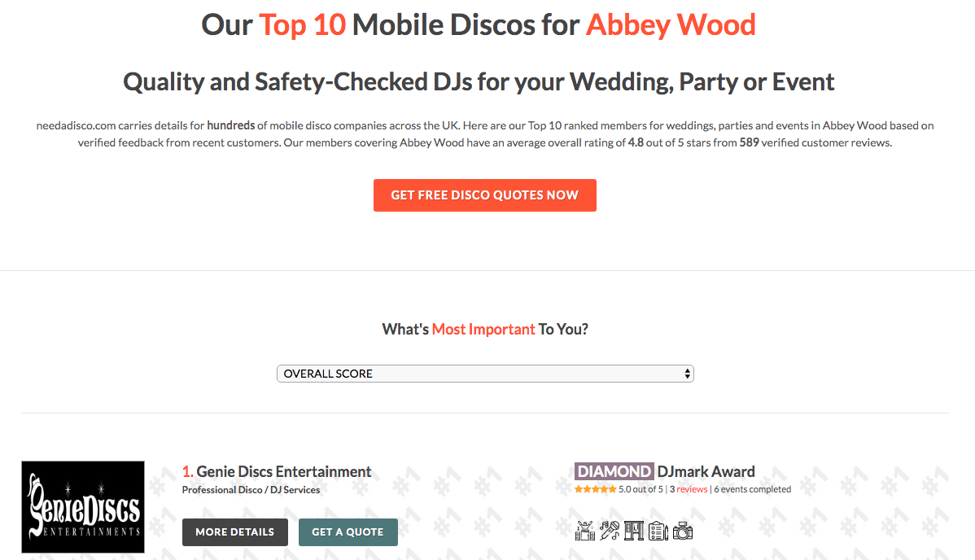This screenshot has height=560, width=975.
Task: Click the arrows on the OVERALL SCORE selector
Action: coord(686,374)
